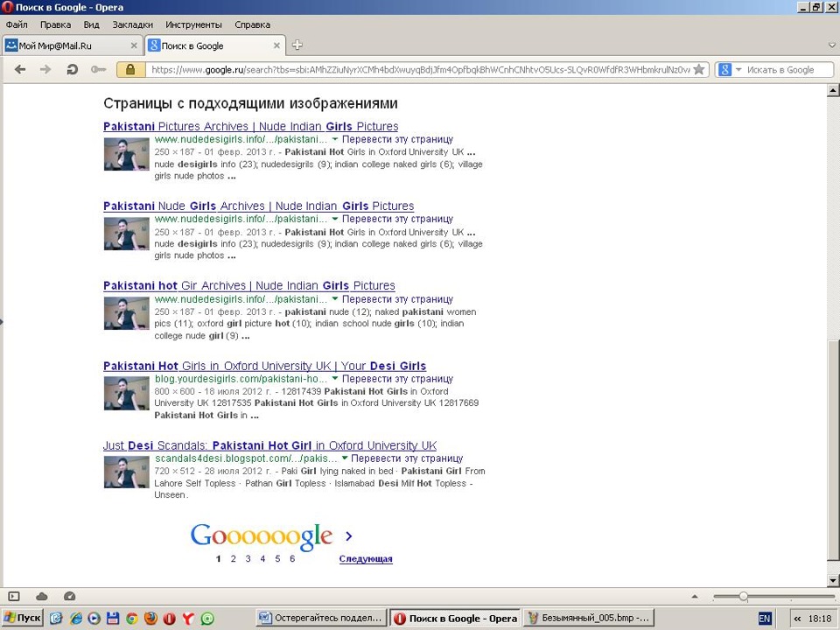Image resolution: width=840 pixels, height=630 pixels.
Task: Expand hidden tray icons with « button
Action: [x=797, y=619]
